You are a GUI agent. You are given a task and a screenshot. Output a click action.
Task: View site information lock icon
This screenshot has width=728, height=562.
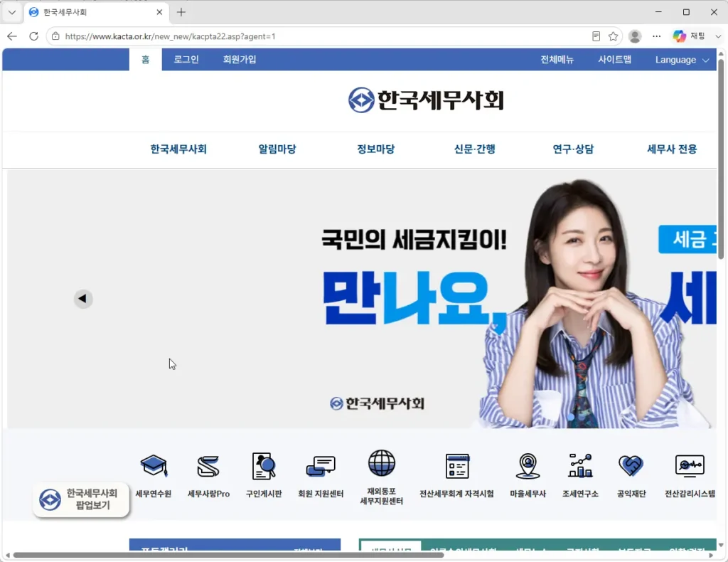coord(55,36)
